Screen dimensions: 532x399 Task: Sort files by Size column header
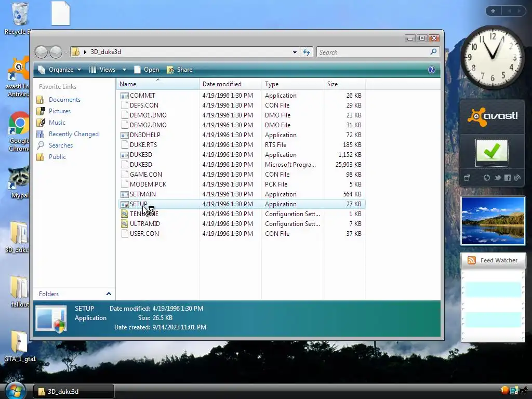tap(344, 84)
